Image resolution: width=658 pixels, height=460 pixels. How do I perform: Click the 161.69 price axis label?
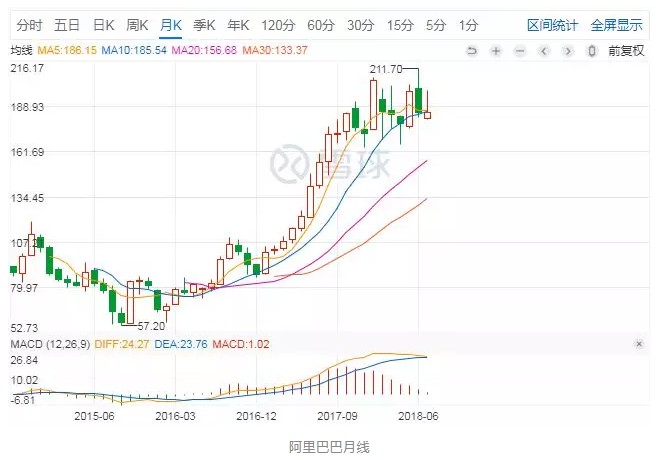click(27, 152)
